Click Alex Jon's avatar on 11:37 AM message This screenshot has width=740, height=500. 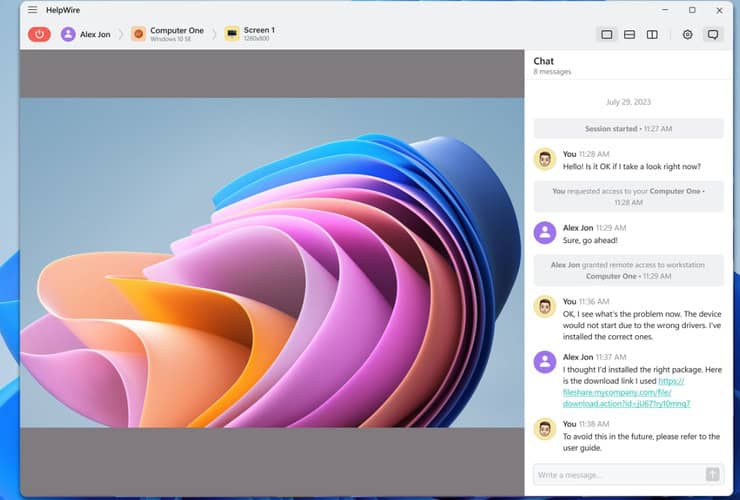[545, 362]
